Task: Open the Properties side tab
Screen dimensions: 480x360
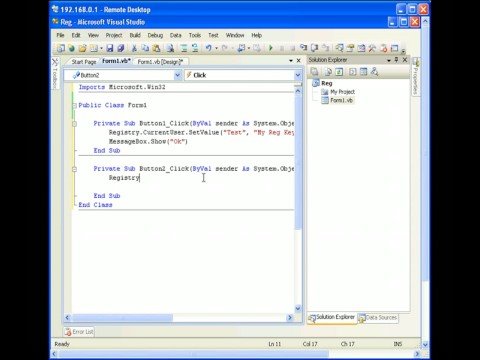Action: coord(416,77)
